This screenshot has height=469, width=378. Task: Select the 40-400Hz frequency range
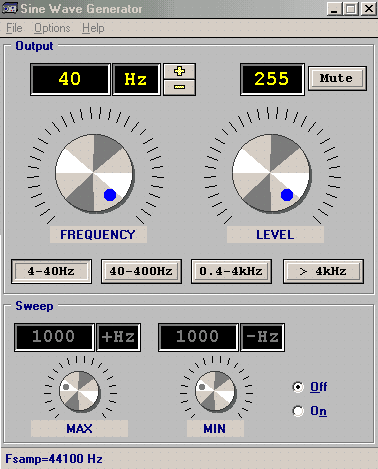tap(141, 271)
